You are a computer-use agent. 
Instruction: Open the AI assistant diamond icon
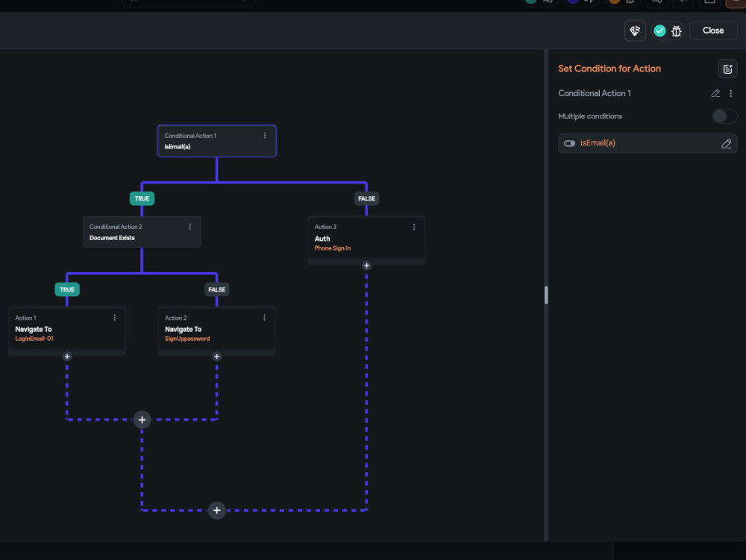pyautogui.click(x=635, y=31)
